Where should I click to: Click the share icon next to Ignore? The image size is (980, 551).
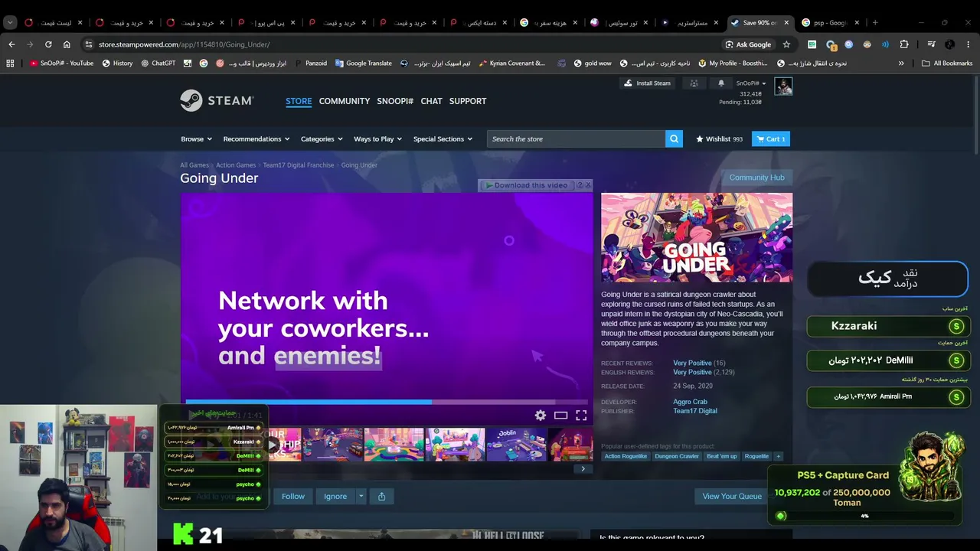pos(381,496)
